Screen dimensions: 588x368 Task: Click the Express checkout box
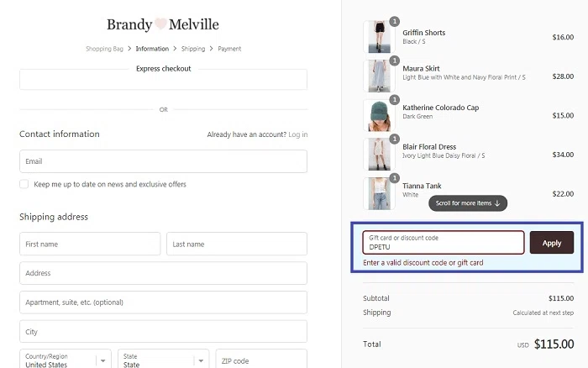point(163,80)
